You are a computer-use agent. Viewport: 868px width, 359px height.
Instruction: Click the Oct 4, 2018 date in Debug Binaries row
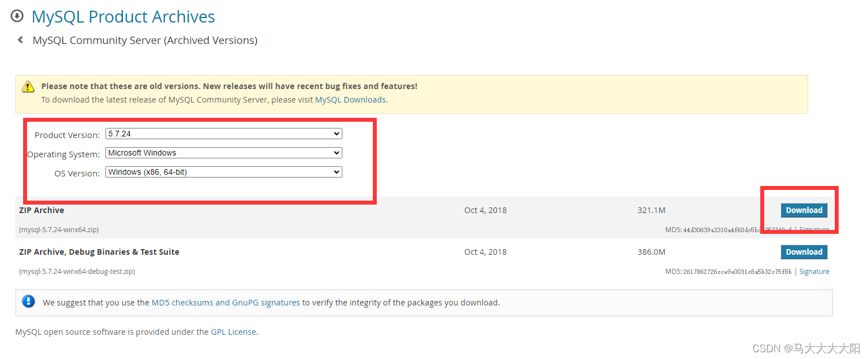click(486, 252)
